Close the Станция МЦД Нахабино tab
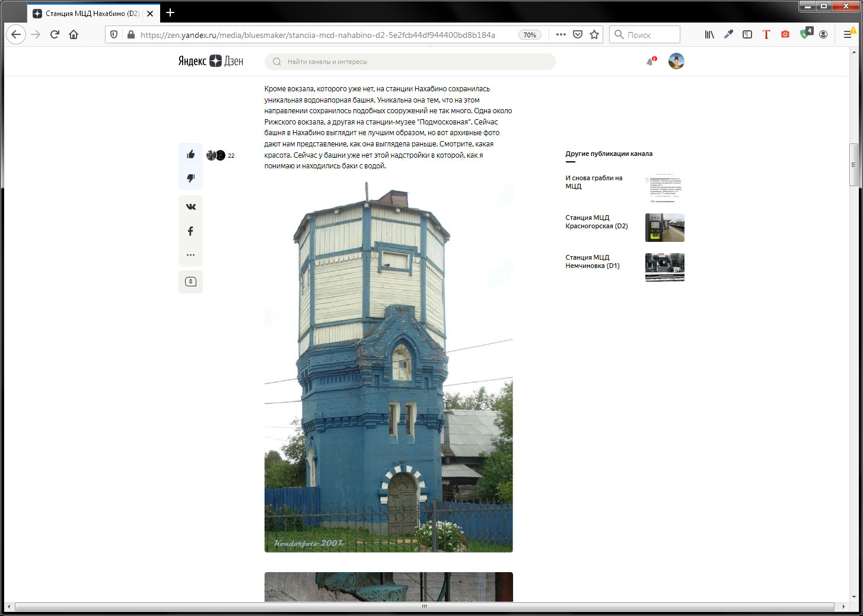The width and height of the screenshot is (863, 616). [150, 13]
